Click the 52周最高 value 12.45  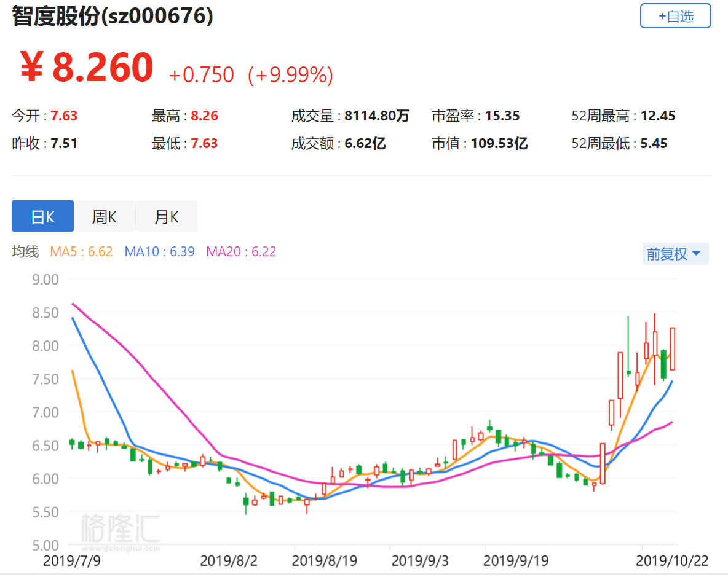pyautogui.click(x=658, y=116)
